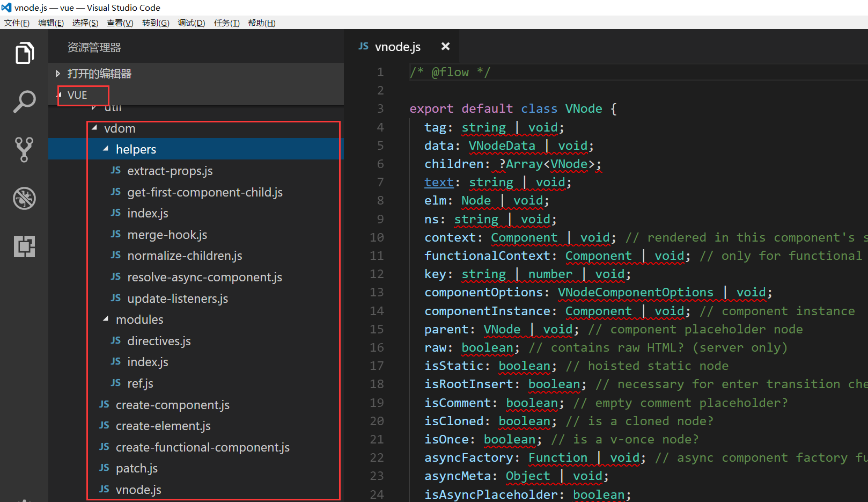
Task: Open merge-hook.js file
Action: click(167, 235)
